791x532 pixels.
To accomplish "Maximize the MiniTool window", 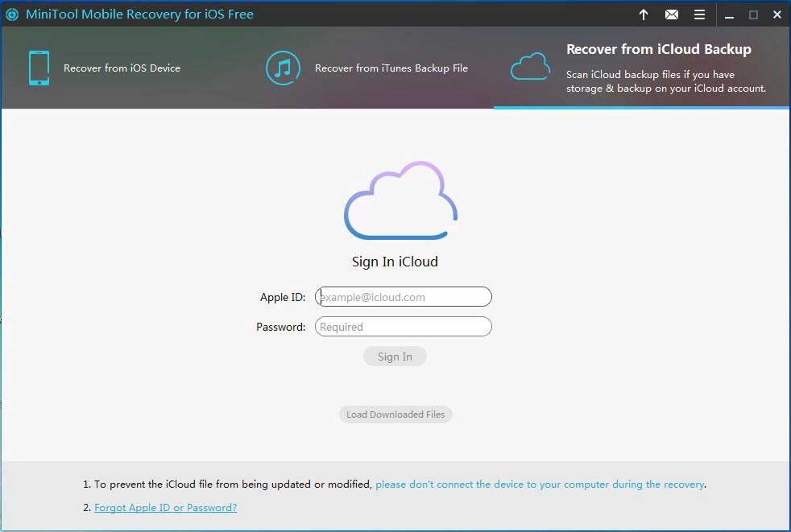I will click(x=753, y=14).
